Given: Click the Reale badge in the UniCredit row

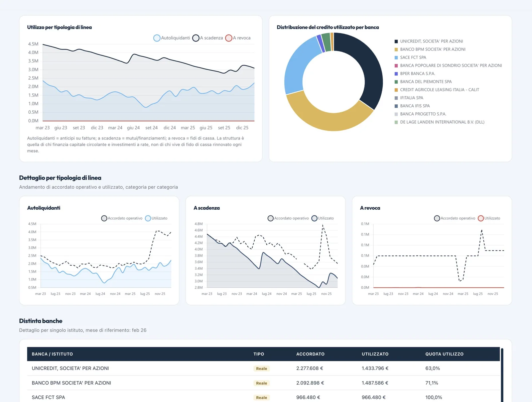Looking at the screenshot, I should [x=261, y=368].
